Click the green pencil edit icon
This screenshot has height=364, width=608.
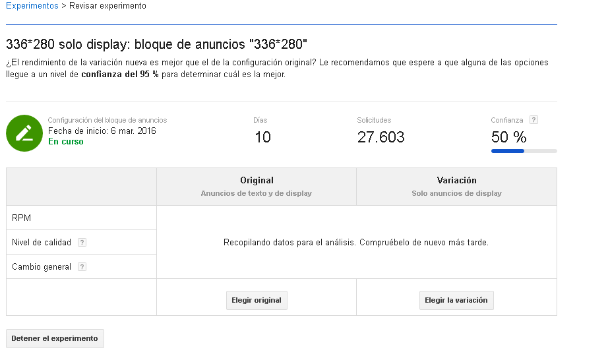click(24, 133)
